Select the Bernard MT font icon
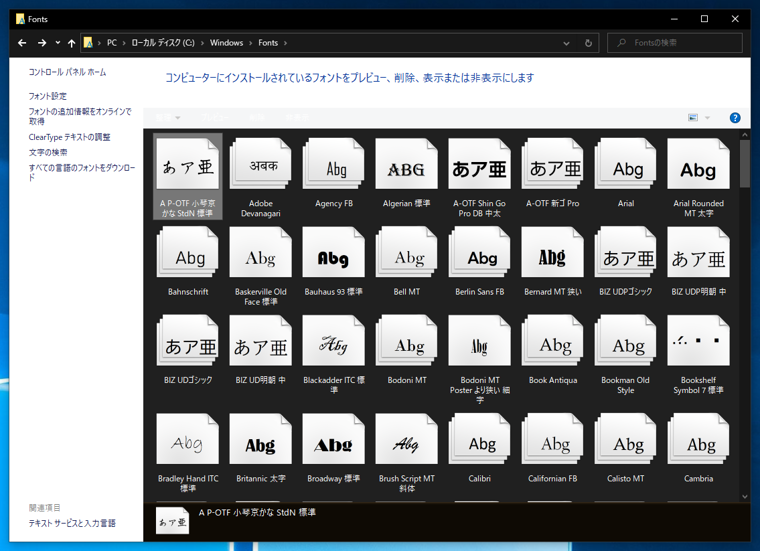Image resolution: width=760 pixels, height=551 pixels. [x=553, y=252]
